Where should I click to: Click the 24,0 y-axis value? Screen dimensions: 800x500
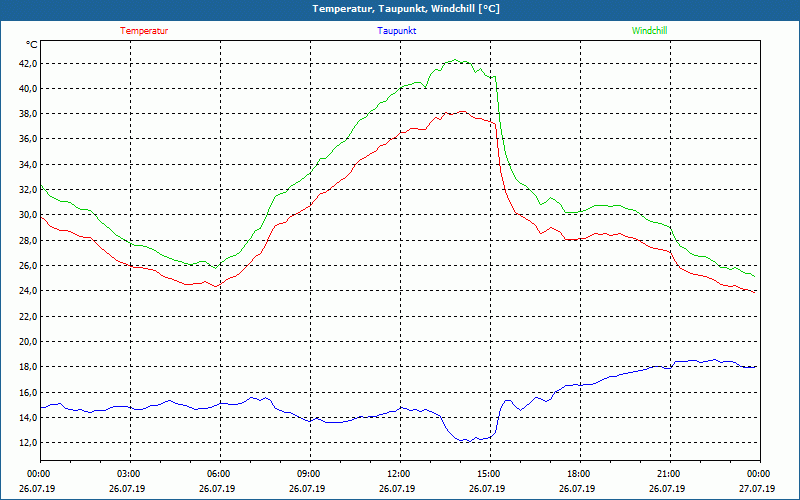point(28,291)
